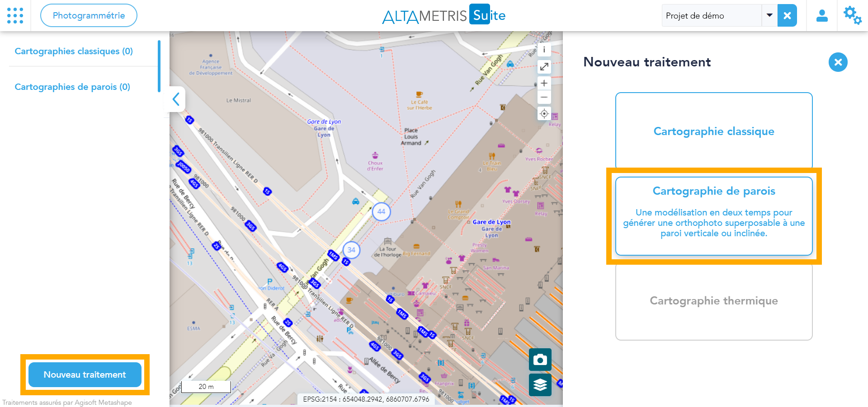Take a map screenshot with camera icon
Image resolution: width=868 pixels, height=407 pixels.
[540, 360]
